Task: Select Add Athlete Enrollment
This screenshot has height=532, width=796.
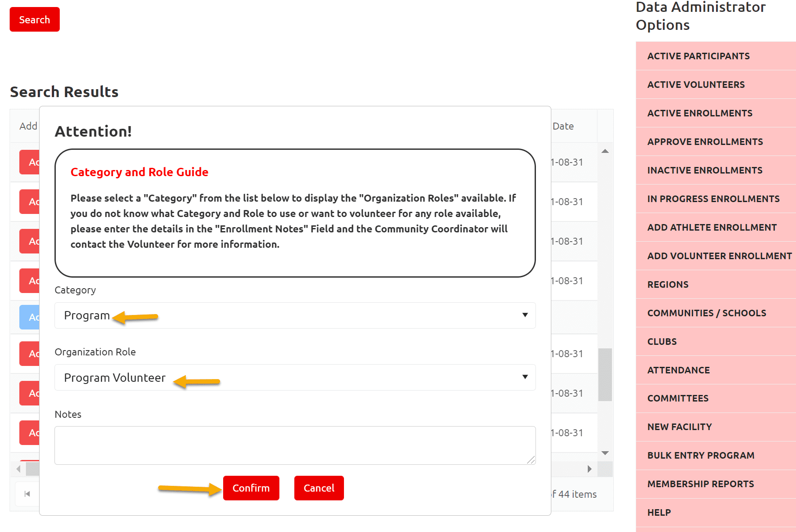Action: (x=716, y=227)
